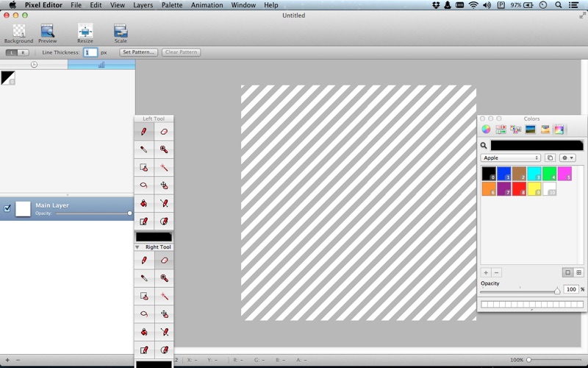The image size is (588, 368).
Task: Open the Edit menu
Action: pyautogui.click(x=96, y=5)
